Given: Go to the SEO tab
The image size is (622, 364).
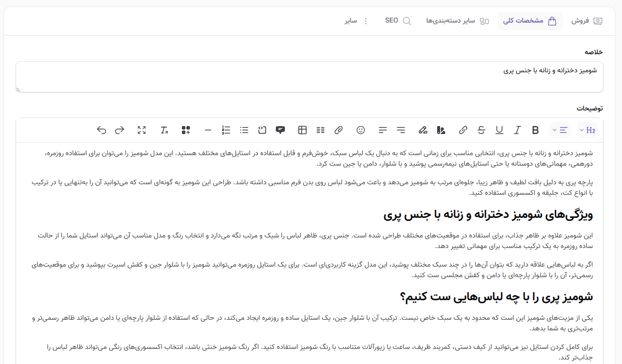Looking at the screenshot, I should tap(398, 21).
